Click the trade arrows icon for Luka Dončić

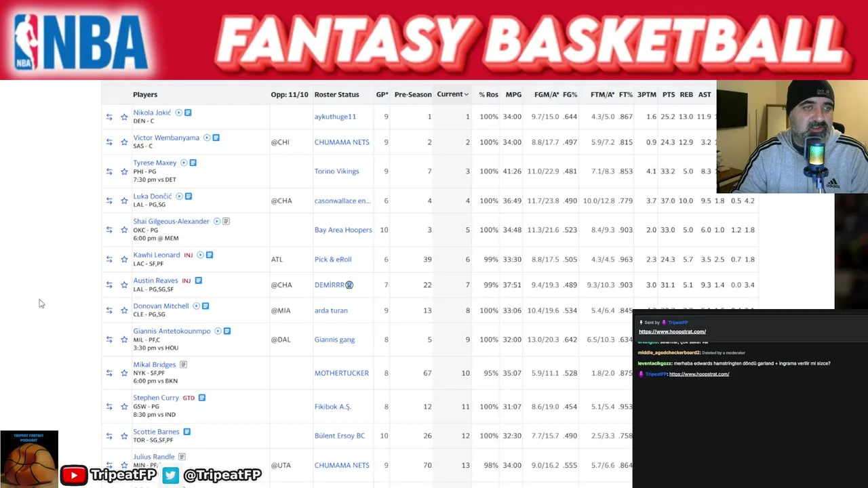point(109,201)
